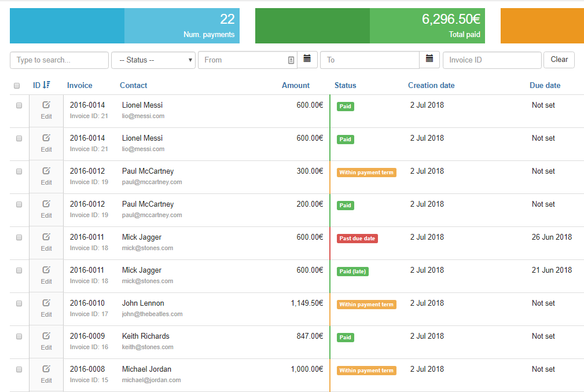Sort by Creation date column header
Screen dimensions: 584x392
pos(431,85)
